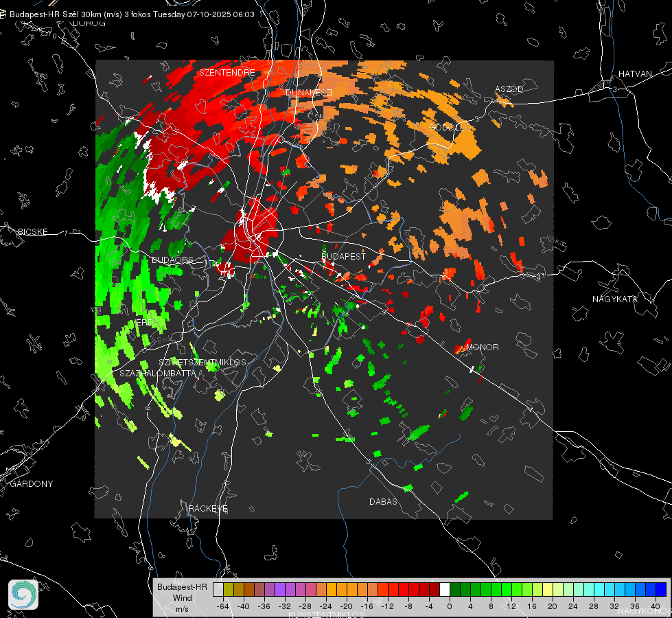Click the deep blue last legend swatch
The height and width of the screenshot is (618, 672).
click(x=661, y=590)
